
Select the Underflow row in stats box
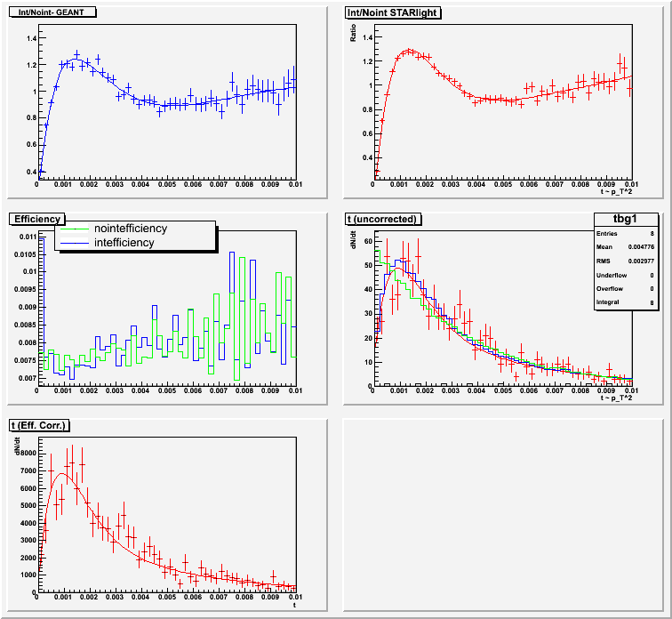click(x=626, y=287)
